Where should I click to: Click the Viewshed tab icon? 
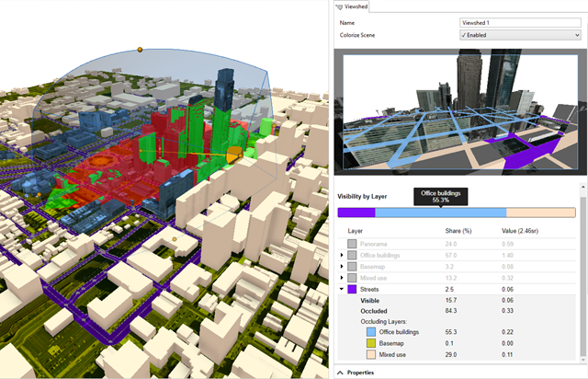(x=339, y=6)
